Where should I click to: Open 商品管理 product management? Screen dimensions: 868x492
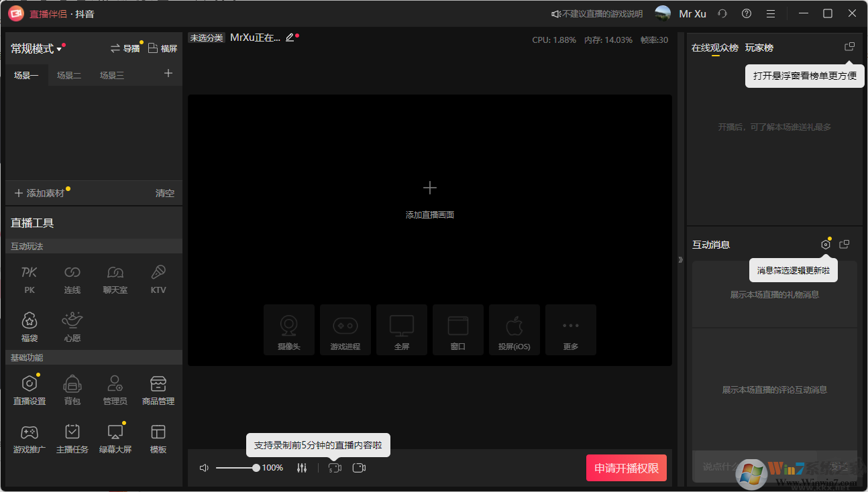click(158, 390)
